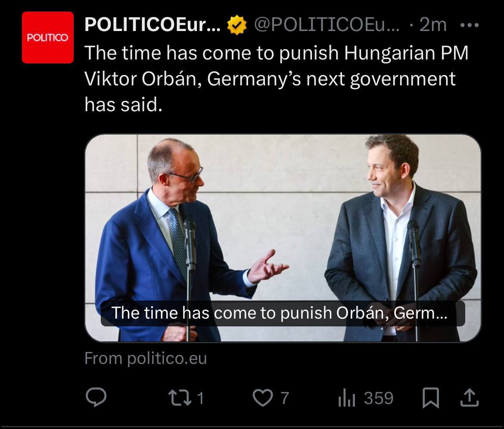Click the repost count "1"
Viewport: 504px width, 429px height.
coord(200,398)
